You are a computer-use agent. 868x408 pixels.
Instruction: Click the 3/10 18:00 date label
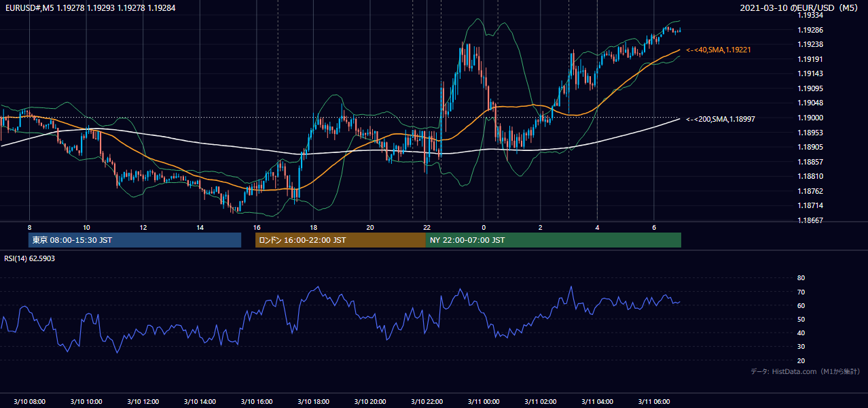313,402
